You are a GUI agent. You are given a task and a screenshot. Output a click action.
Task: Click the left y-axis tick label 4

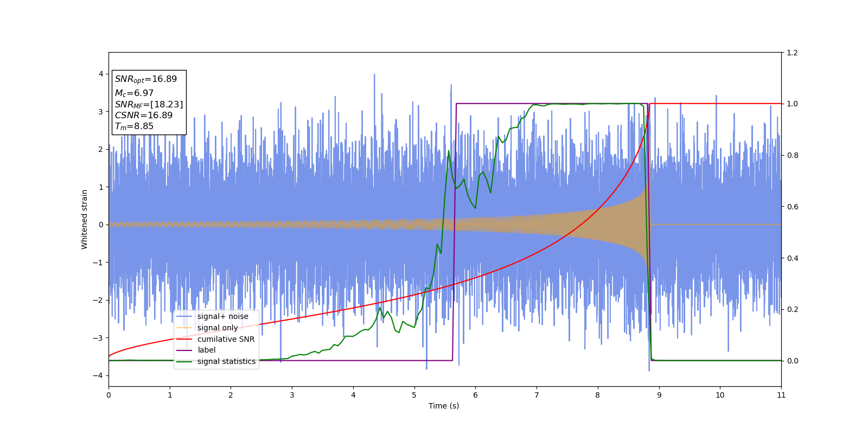click(x=101, y=74)
